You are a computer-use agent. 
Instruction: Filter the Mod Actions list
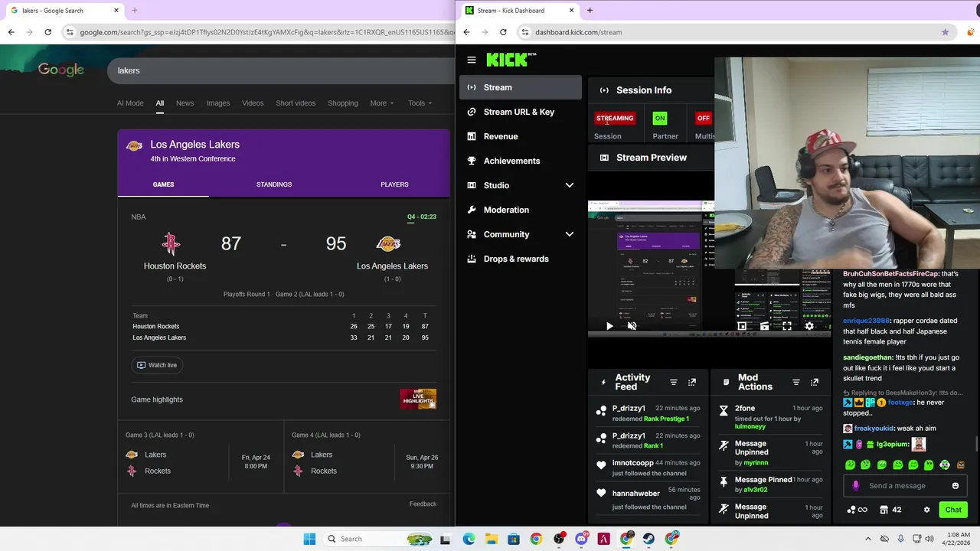pyautogui.click(x=796, y=382)
